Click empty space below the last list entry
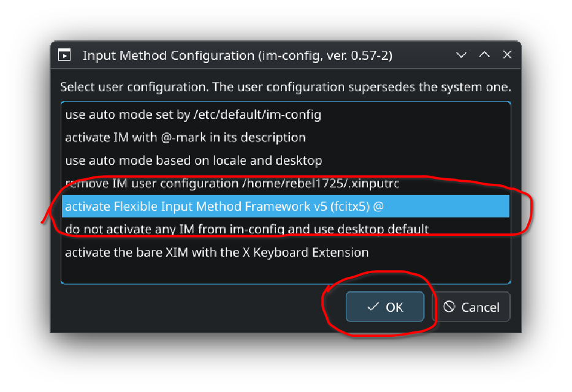The width and height of the screenshot is (572, 392). 285,273
